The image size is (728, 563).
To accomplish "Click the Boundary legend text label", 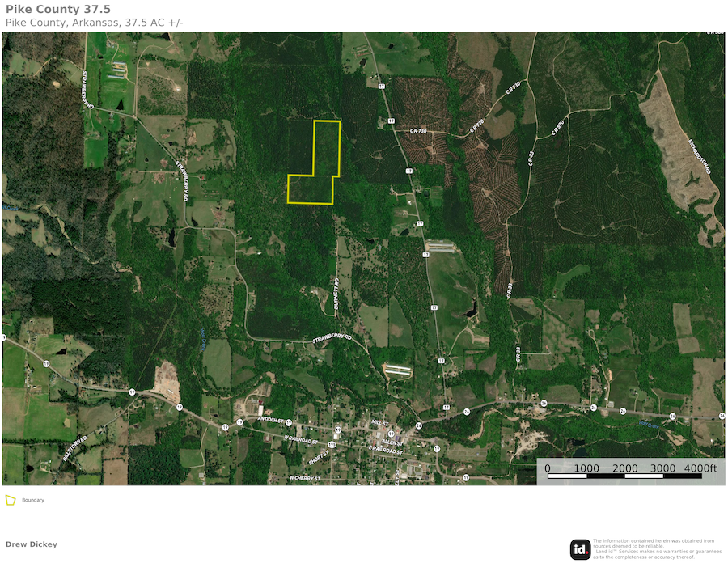I will click(x=33, y=500).
